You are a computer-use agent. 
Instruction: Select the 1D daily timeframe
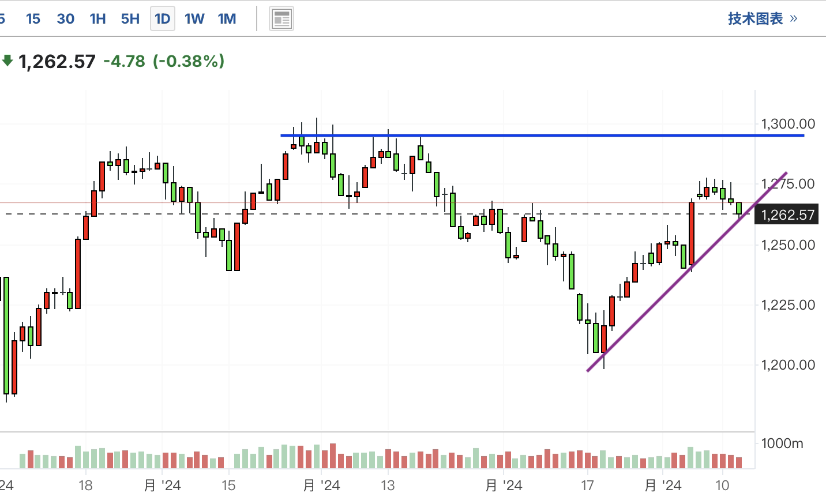click(x=162, y=19)
